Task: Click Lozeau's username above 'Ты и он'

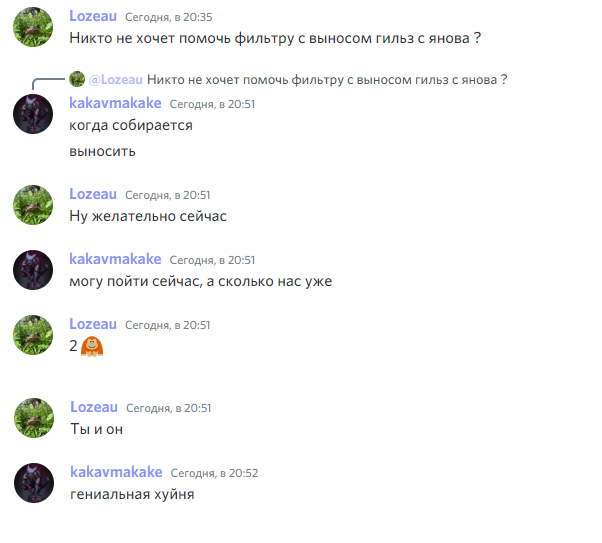Action: (x=94, y=407)
